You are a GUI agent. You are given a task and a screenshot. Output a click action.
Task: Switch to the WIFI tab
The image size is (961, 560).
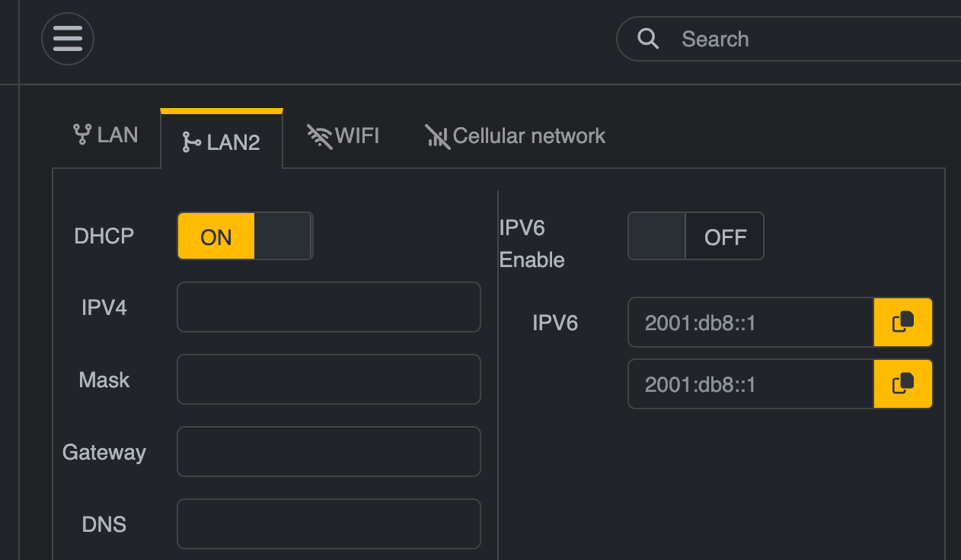point(343,136)
